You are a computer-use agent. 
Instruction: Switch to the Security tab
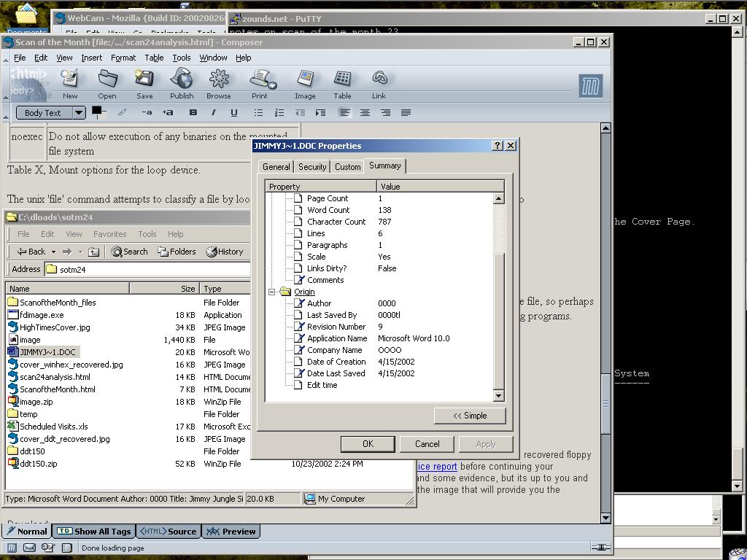[x=312, y=167]
